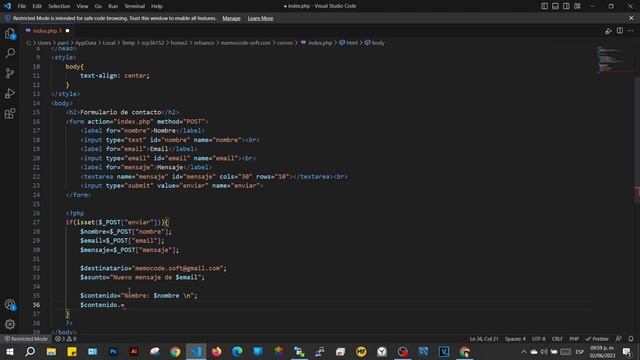This screenshot has width=640, height=360.
Task: Open File Explorer from taskbar
Action: tap(51, 351)
